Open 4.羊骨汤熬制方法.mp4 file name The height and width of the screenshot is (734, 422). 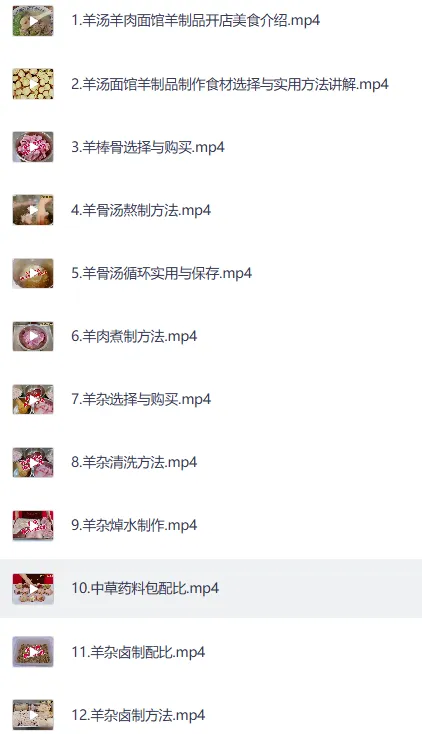141,210
